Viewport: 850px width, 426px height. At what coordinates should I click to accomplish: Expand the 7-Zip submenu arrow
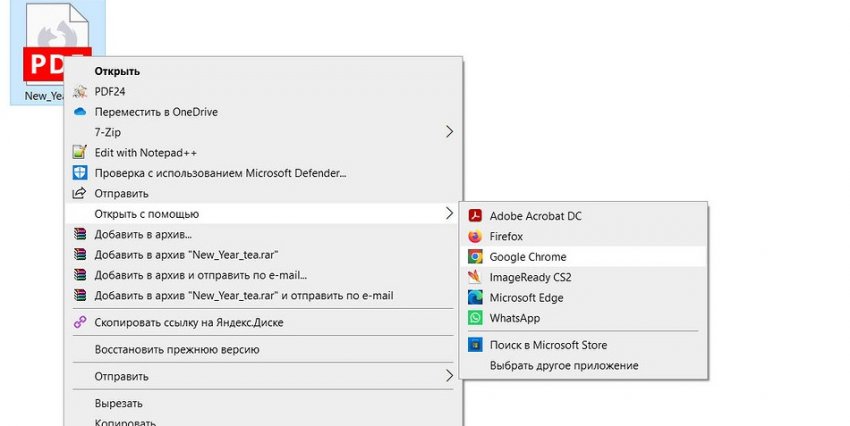point(449,132)
